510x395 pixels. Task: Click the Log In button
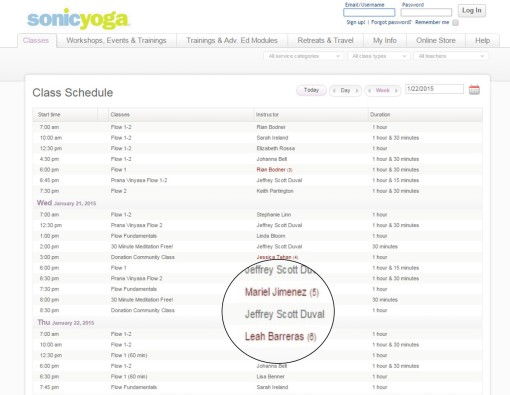471,11
